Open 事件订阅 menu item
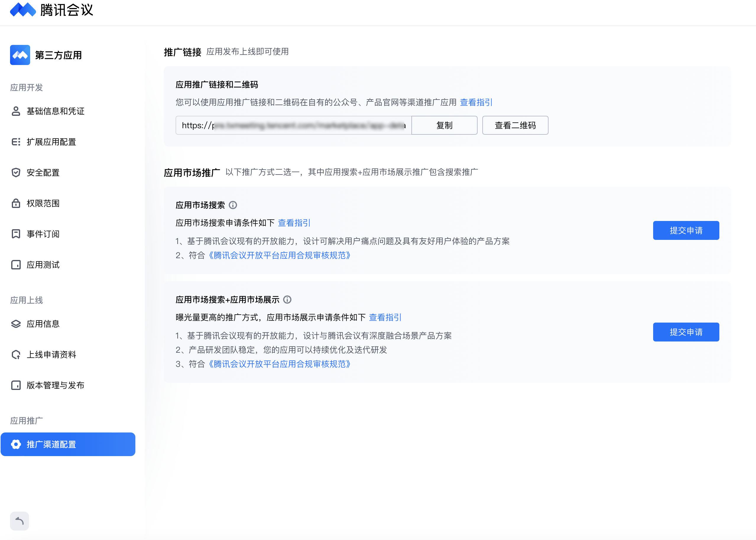The width and height of the screenshot is (756, 540). 68,234
